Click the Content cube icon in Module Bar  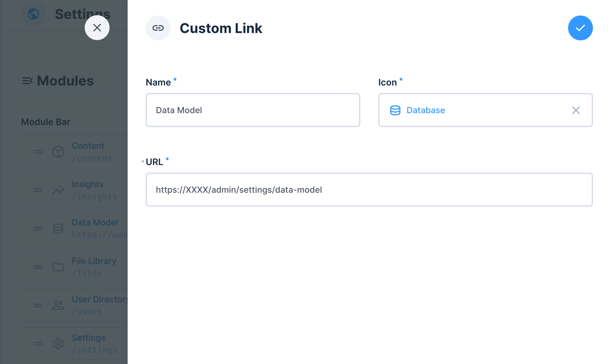(x=58, y=152)
